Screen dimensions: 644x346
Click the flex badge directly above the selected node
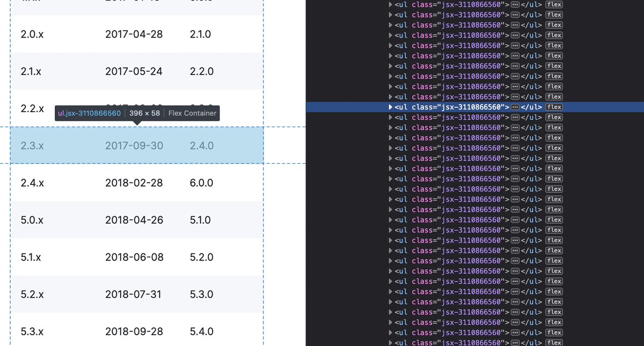554,97
